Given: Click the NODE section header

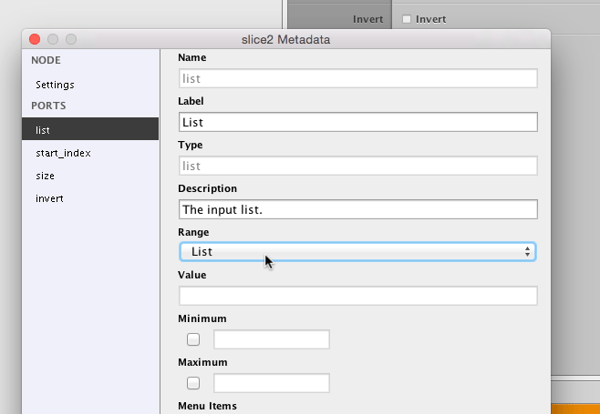Looking at the screenshot, I should click(x=46, y=60).
